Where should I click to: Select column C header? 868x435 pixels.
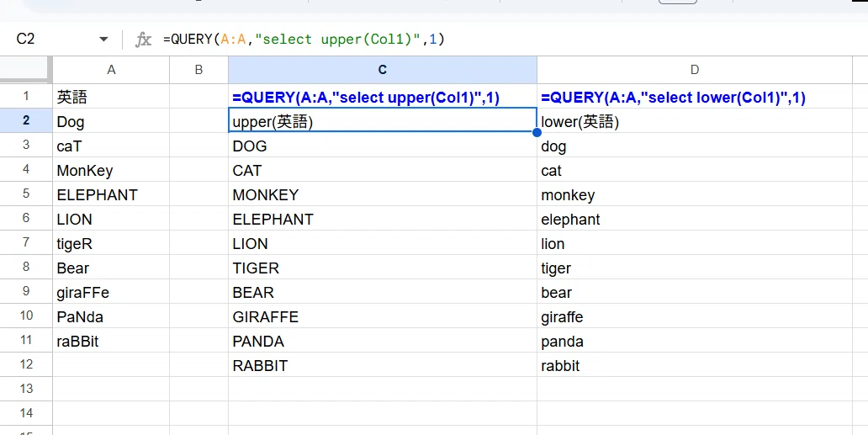click(383, 70)
